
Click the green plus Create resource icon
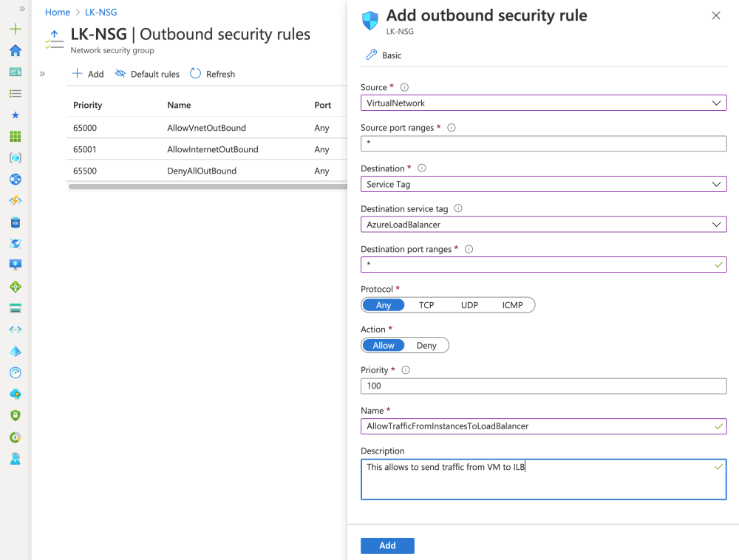click(16, 30)
